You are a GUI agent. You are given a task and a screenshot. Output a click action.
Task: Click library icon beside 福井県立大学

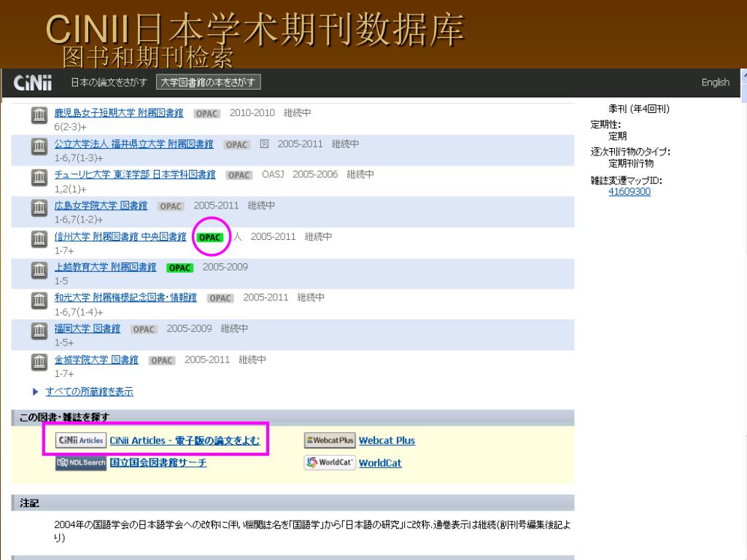(x=39, y=146)
